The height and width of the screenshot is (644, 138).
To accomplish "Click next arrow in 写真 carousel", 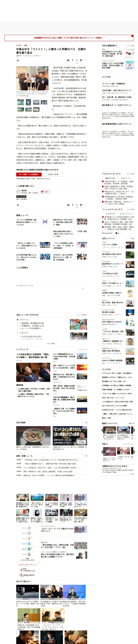I will 133,452.
